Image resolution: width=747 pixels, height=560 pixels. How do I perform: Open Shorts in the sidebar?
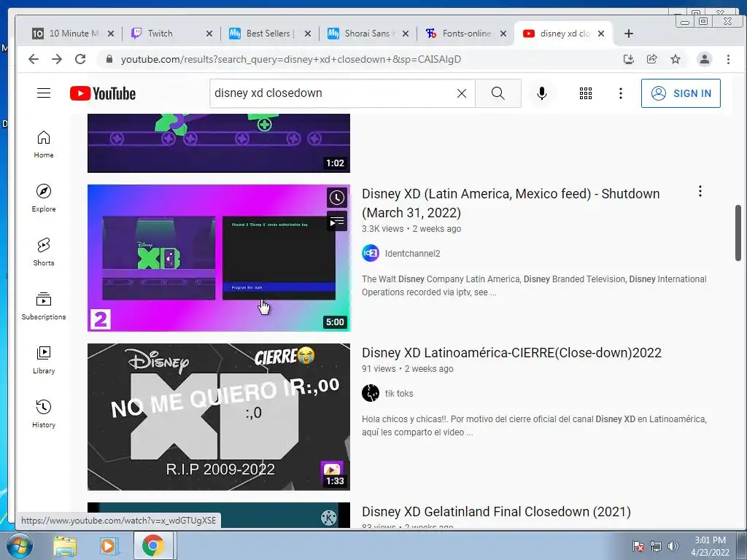44,252
